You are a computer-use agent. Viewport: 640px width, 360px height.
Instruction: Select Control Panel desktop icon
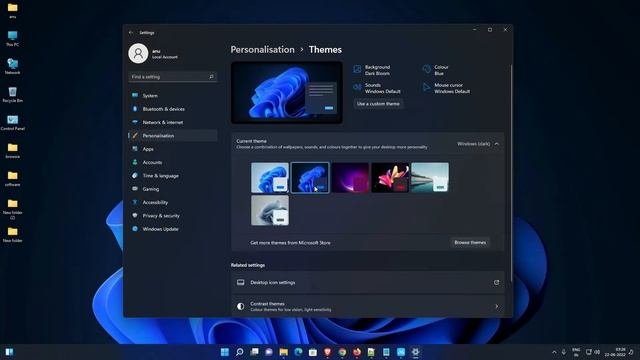(13, 122)
